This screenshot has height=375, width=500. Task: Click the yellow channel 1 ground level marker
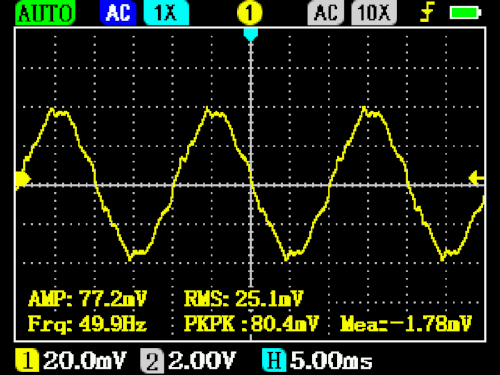tap(23, 179)
